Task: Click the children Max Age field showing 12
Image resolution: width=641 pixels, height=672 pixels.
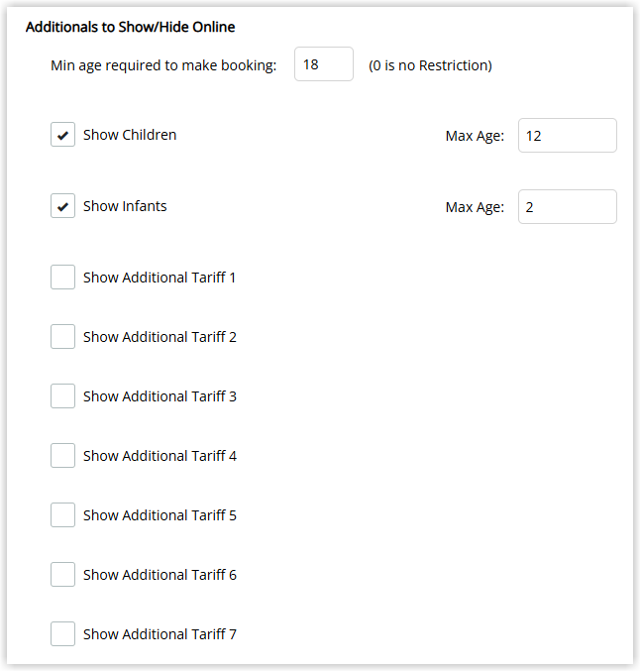Action: pos(568,136)
